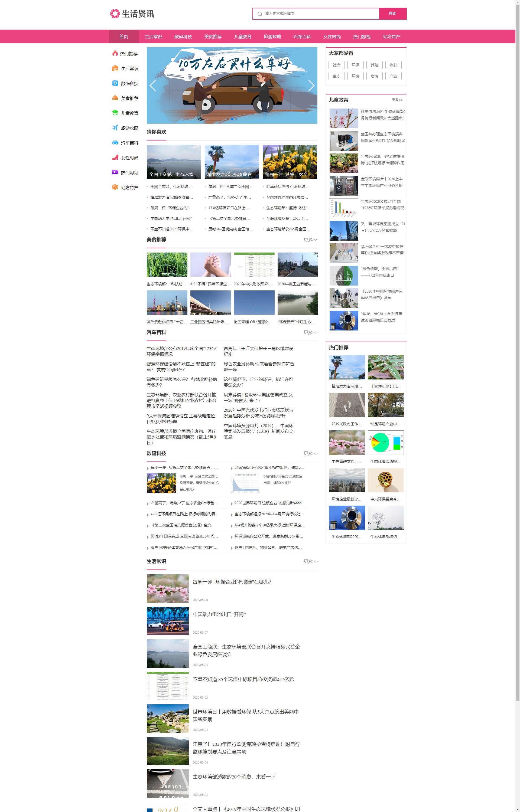Click the high heel icon for 女性时尚
Screen dimensions: 520x812
(x=115, y=157)
